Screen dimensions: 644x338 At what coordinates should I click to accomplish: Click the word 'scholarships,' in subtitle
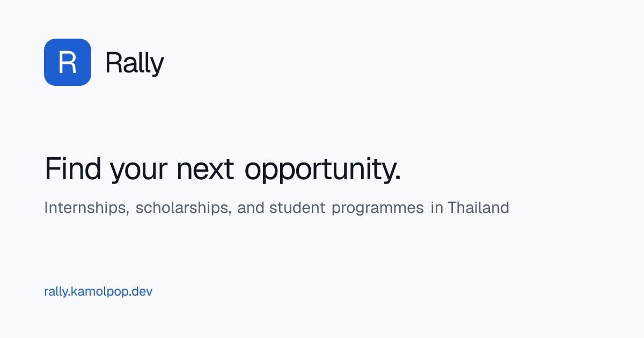(x=184, y=208)
